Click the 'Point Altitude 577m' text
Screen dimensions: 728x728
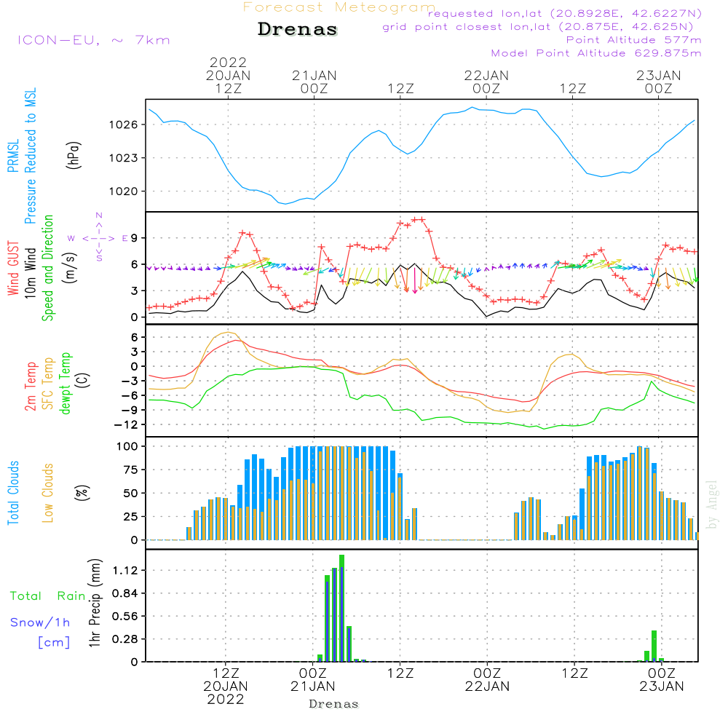click(633, 40)
